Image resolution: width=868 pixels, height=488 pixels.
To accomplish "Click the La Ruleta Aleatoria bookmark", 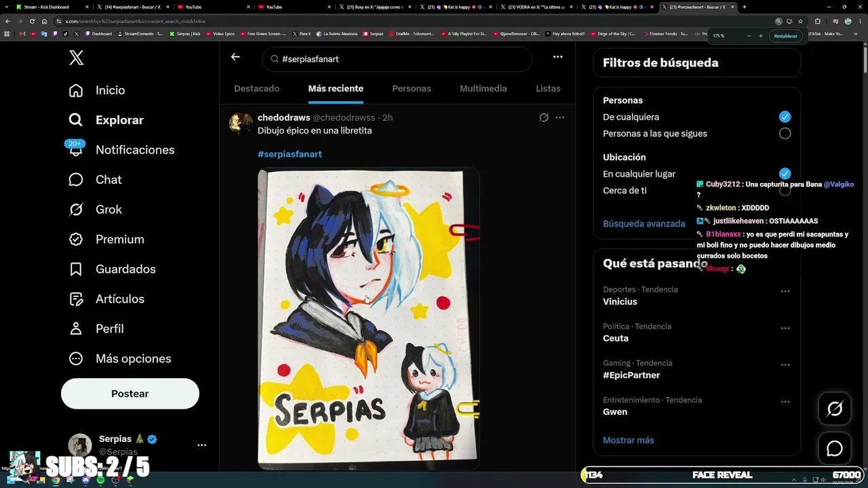I will 337,33.
